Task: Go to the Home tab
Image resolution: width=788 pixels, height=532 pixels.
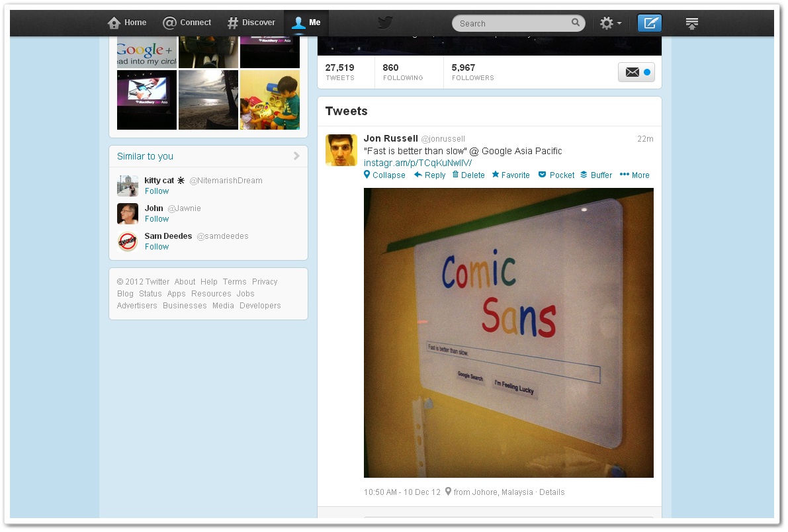Action: [127, 22]
